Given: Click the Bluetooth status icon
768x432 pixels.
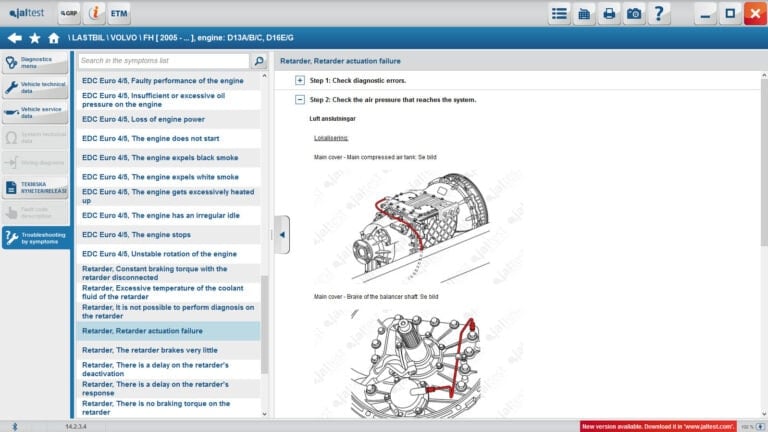Looking at the screenshot, I should point(14,427).
